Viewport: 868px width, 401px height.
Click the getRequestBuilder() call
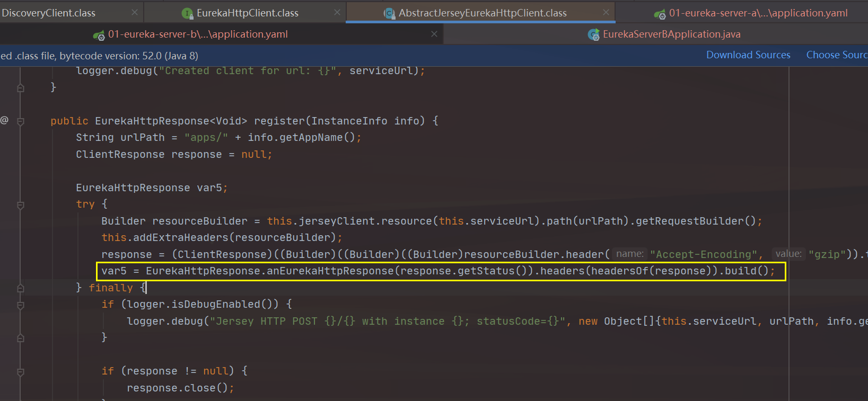tap(695, 221)
